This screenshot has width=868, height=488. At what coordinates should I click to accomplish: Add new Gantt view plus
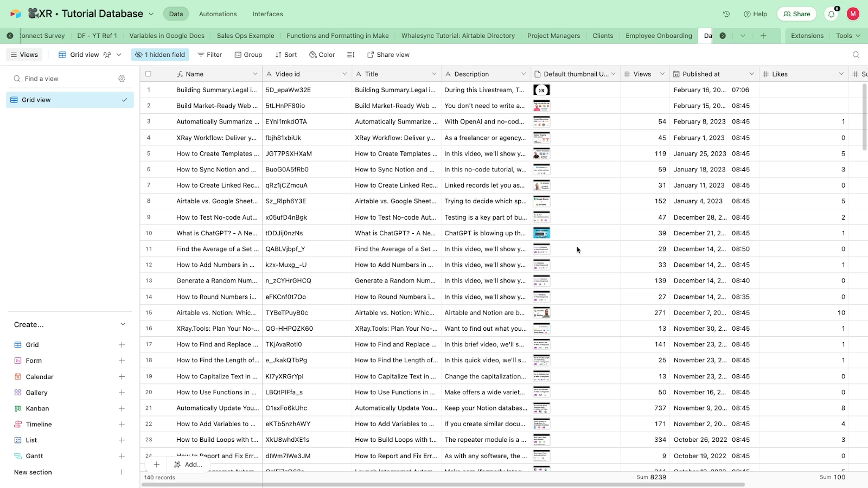click(x=122, y=456)
